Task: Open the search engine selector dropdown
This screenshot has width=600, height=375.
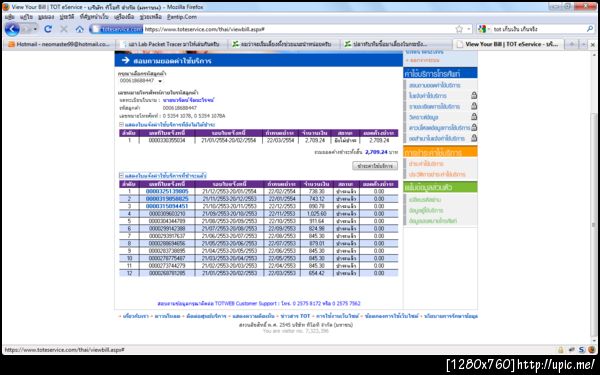Action: click(x=489, y=29)
